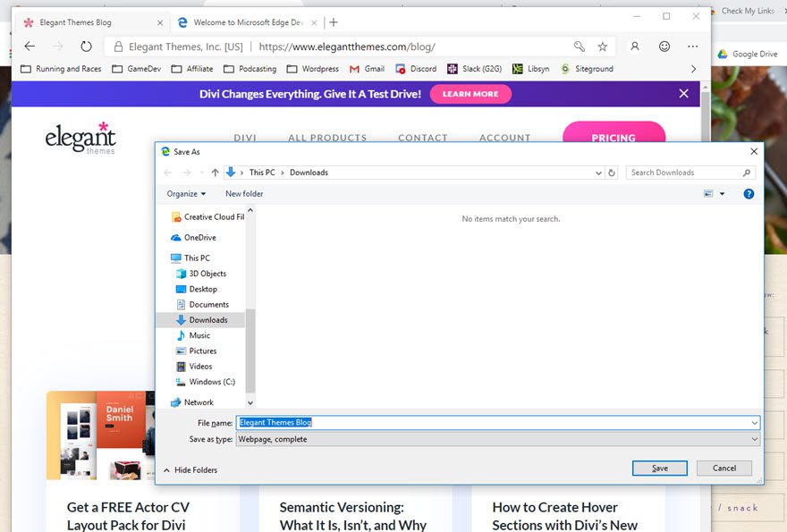
Task: Expand hidden bookmarks with the chevron
Action: click(693, 68)
